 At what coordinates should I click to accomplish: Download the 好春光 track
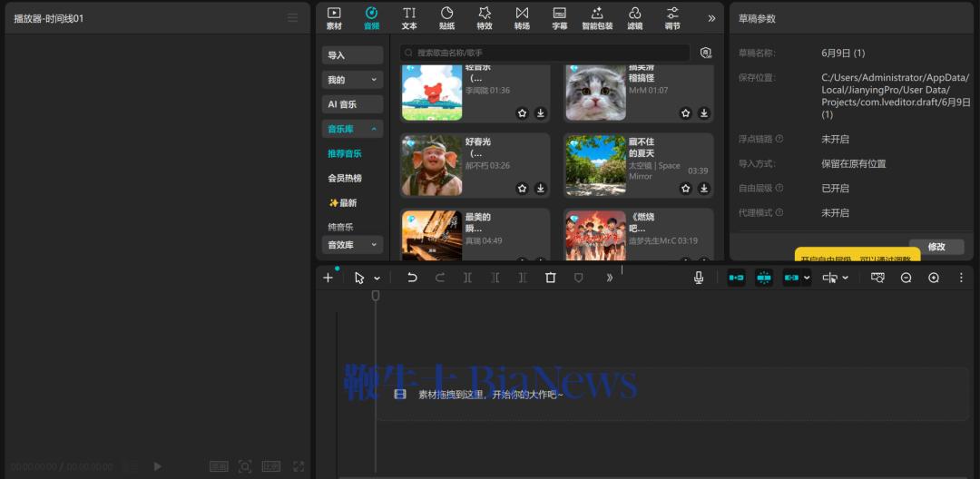541,188
